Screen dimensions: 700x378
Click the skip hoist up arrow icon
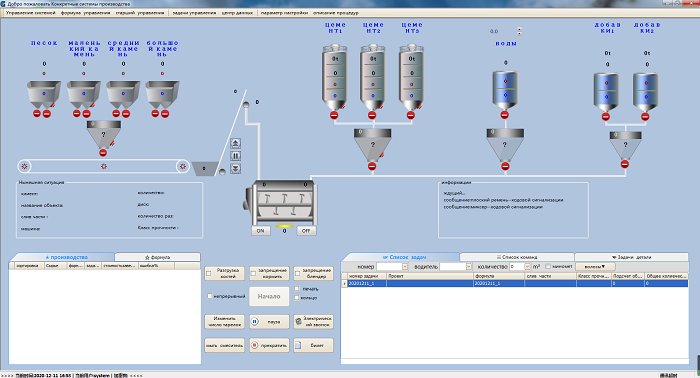[236, 143]
